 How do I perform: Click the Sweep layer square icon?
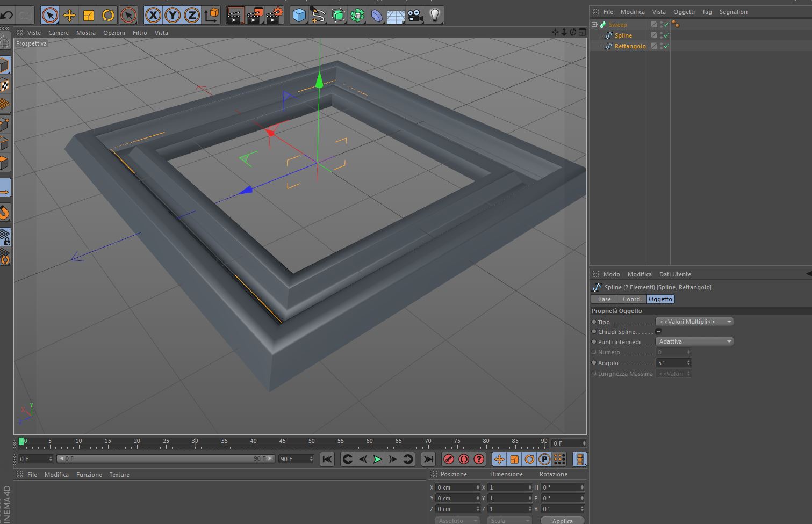point(654,25)
